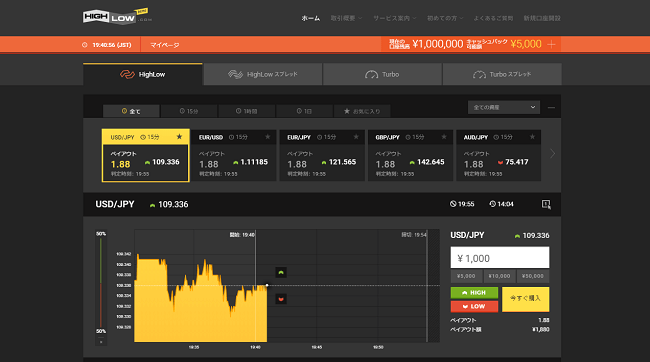Screen dimensions: 650x362
Task: Expand the 取引概要 menu
Action: click(x=346, y=18)
